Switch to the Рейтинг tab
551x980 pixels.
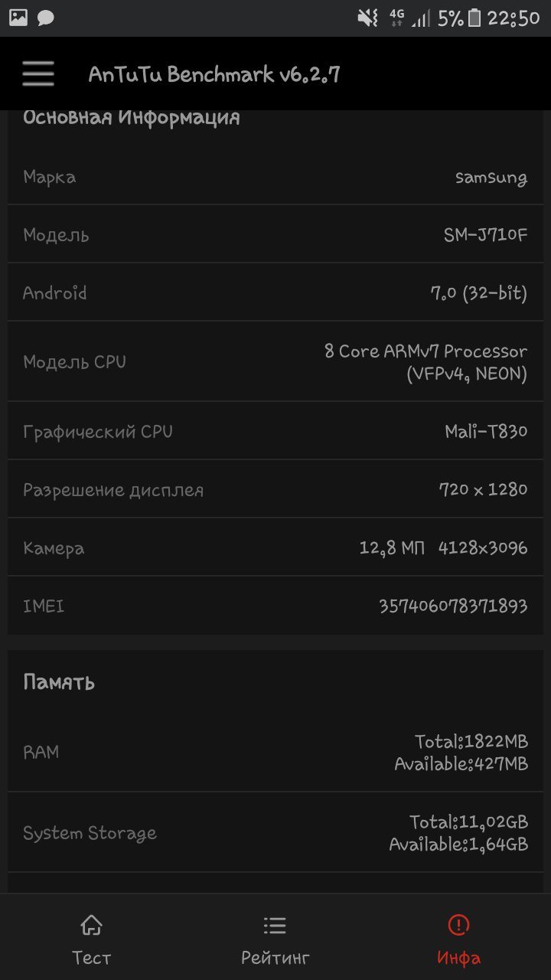(275, 957)
